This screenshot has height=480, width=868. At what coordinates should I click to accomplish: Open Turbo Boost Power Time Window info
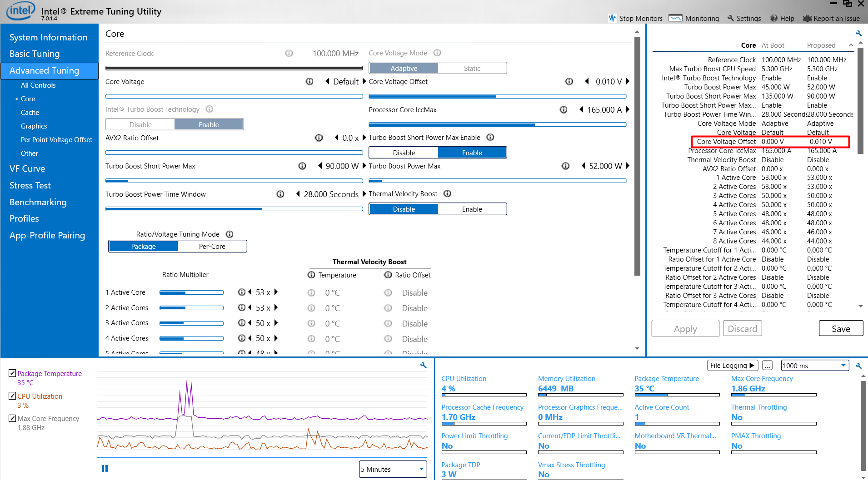(280, 194)
